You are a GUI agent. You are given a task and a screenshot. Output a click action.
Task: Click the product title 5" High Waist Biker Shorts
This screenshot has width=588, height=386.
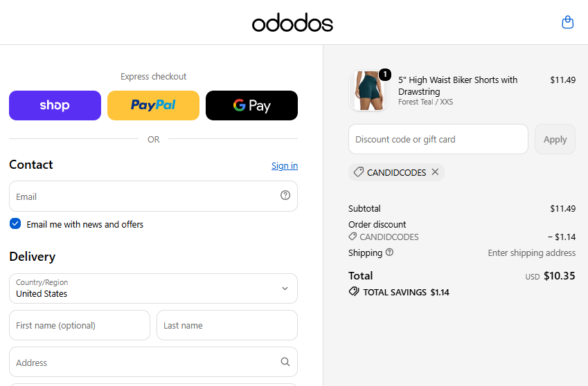tap(458, 86)
